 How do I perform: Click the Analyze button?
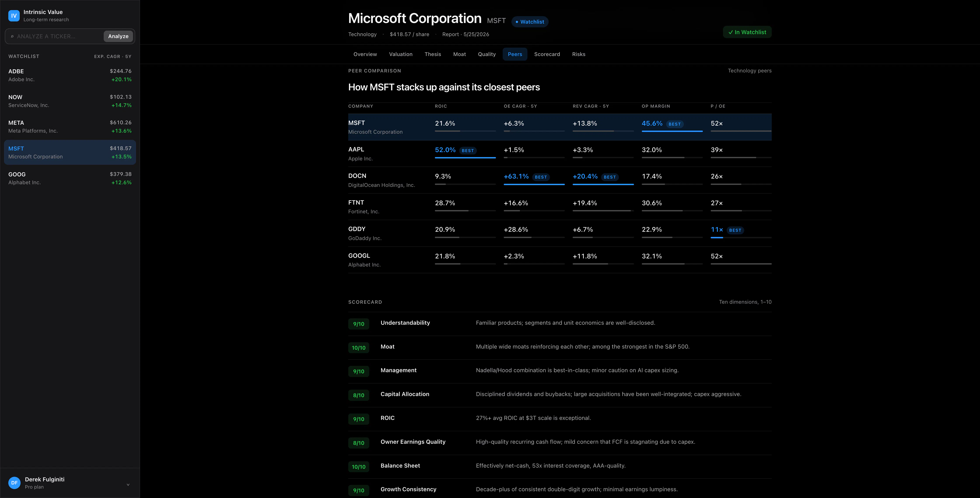click(118, 37)
